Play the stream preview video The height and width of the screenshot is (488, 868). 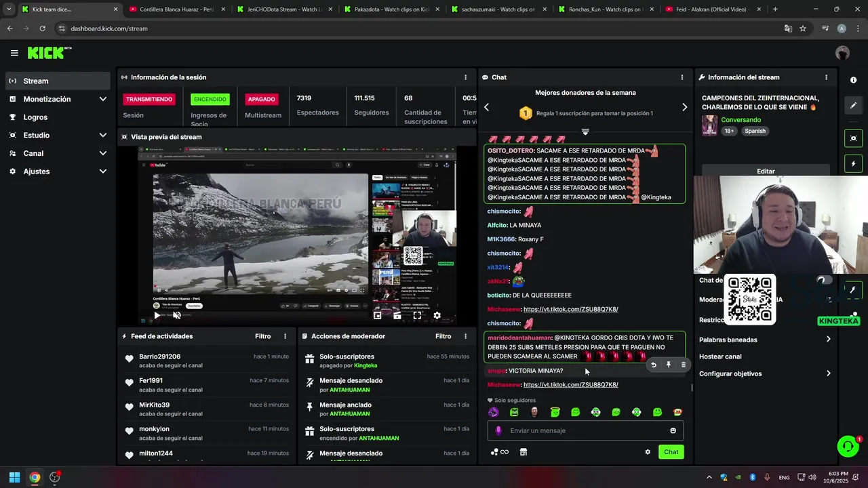(157, 315)
